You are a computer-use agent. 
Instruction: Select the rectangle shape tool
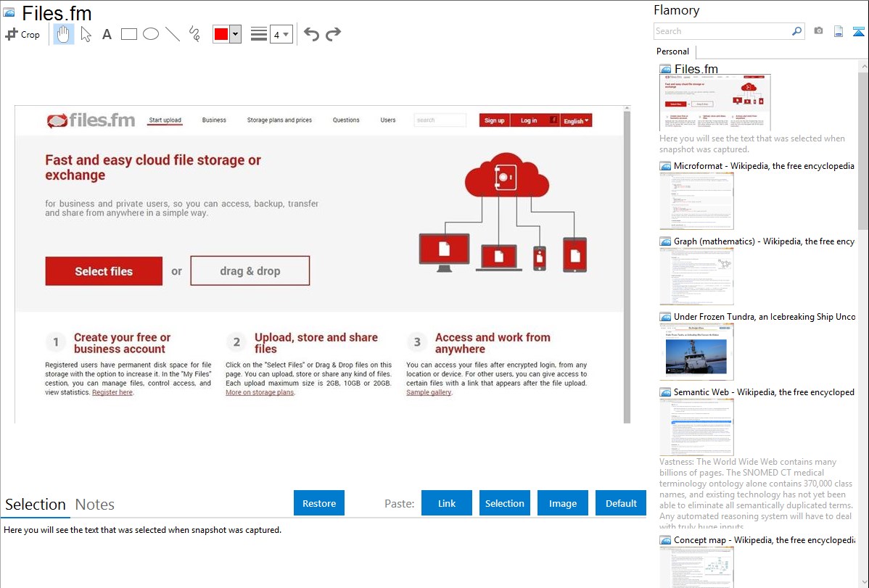(x=128, y=34)
